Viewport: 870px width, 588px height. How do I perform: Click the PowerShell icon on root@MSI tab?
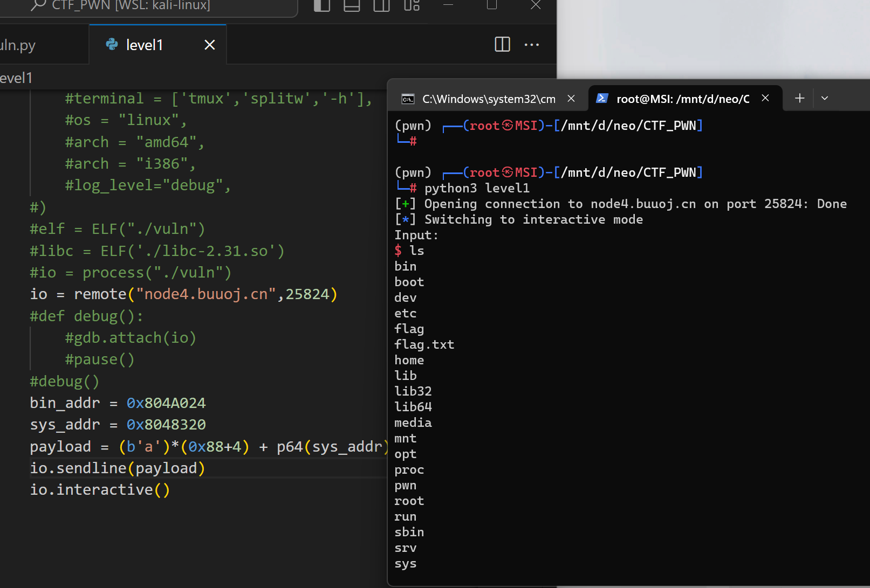[x=602, y=98]
